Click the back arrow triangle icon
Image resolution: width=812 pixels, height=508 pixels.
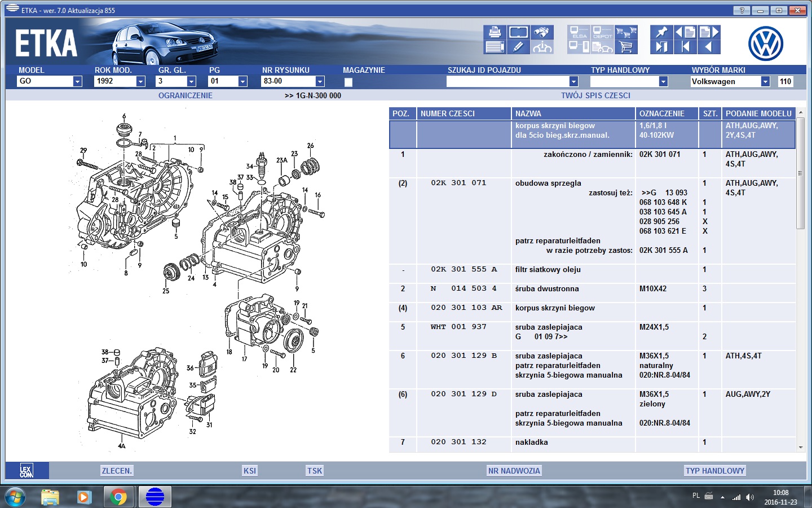tap(709, 47)
